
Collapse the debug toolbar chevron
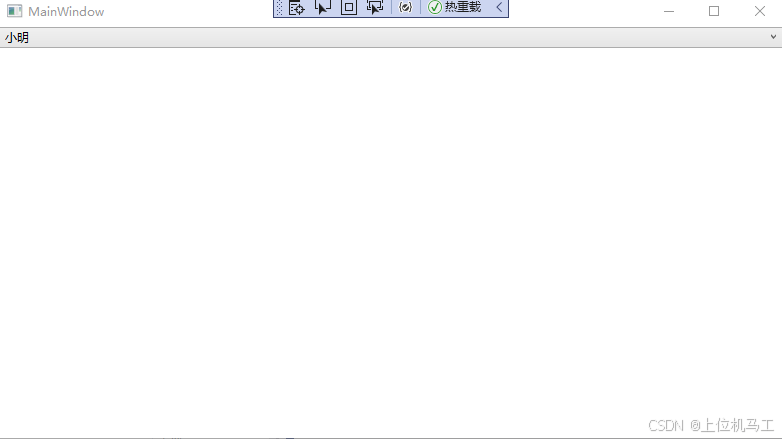[x=499, y=7]
